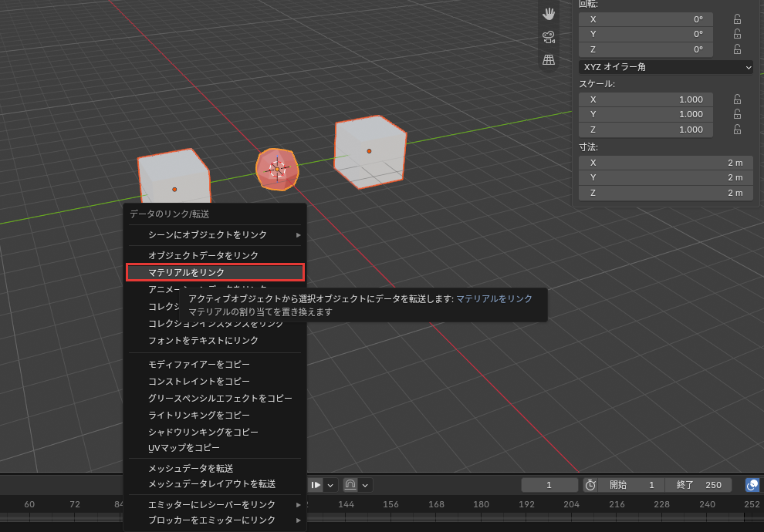Screen dimensions: 764x532
Task: Lock the scale Z axis
Action: [x=737, y=130]
